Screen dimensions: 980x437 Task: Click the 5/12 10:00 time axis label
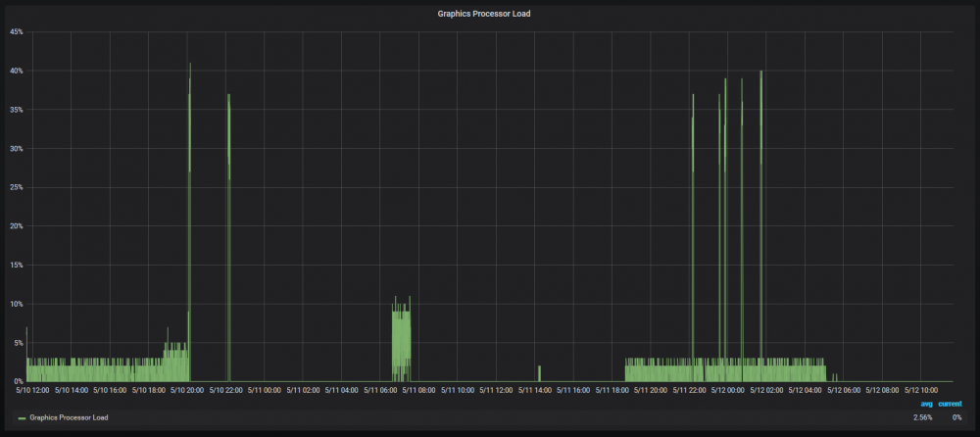tap(921, 390)
